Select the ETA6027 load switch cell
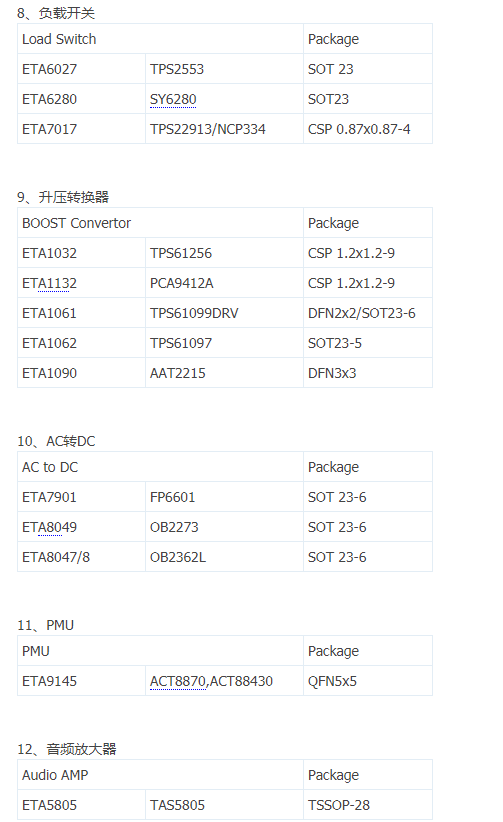503x822 pixels. click(x=81, y=69)
